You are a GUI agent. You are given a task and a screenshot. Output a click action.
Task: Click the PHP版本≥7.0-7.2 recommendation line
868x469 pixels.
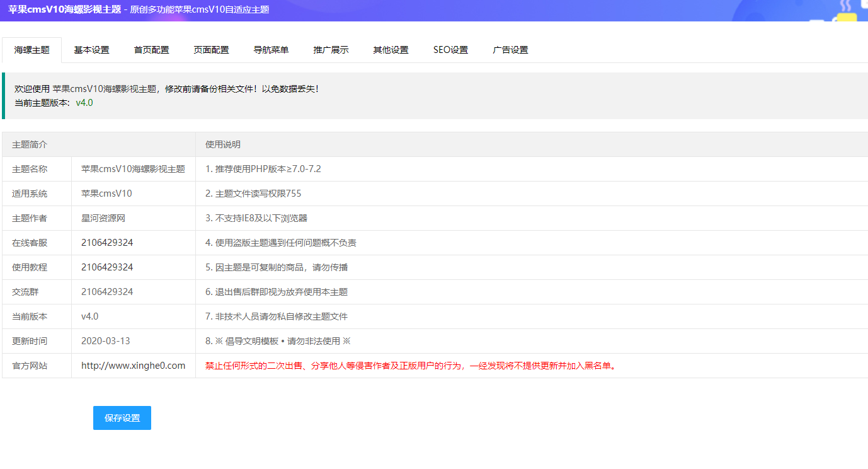pyautogui.click(x=263, y=169)
